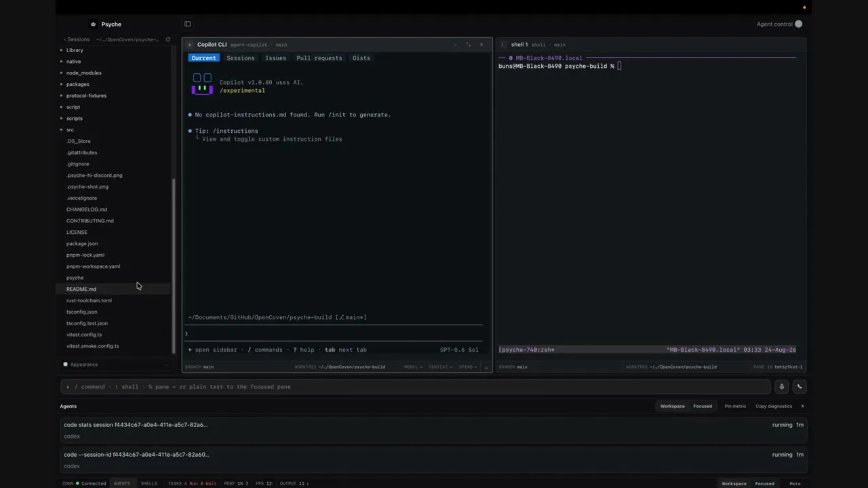Select Workspace in bottom status bar
This screenshot has height=488, width=868.
[734, 483]
